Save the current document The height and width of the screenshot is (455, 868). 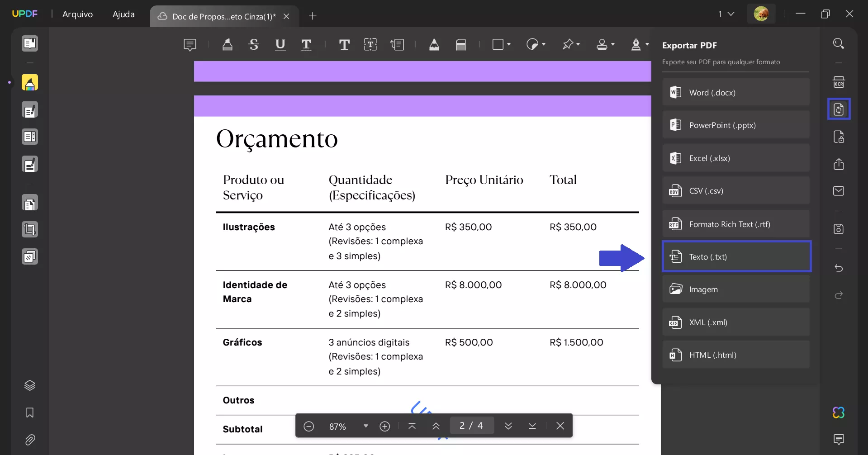(x=839, y=229)
